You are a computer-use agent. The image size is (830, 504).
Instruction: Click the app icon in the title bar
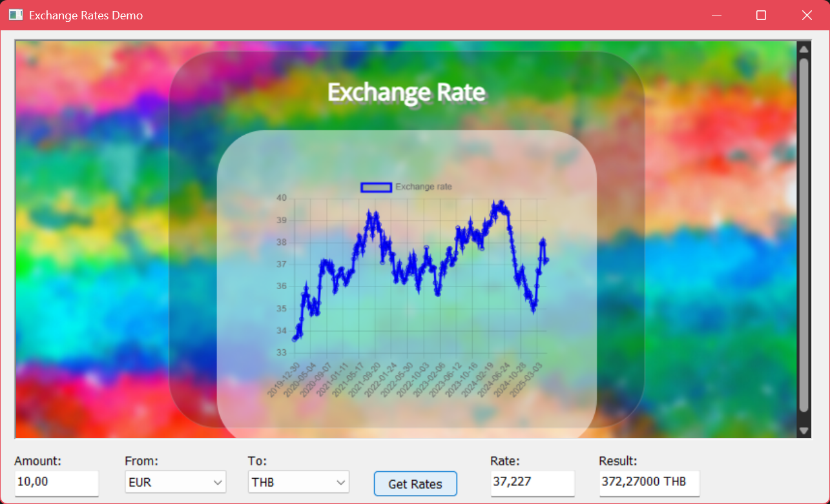pos(16,15)
